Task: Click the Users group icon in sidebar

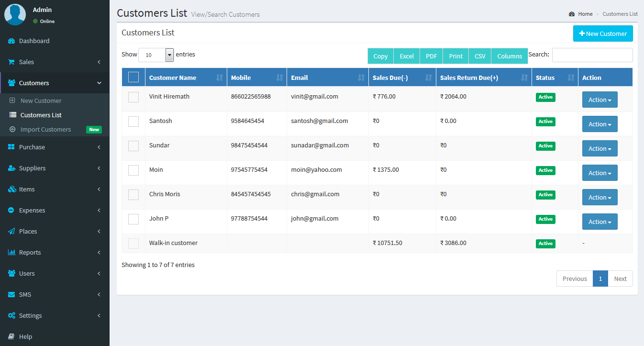Action: click(x=12, y=273)
